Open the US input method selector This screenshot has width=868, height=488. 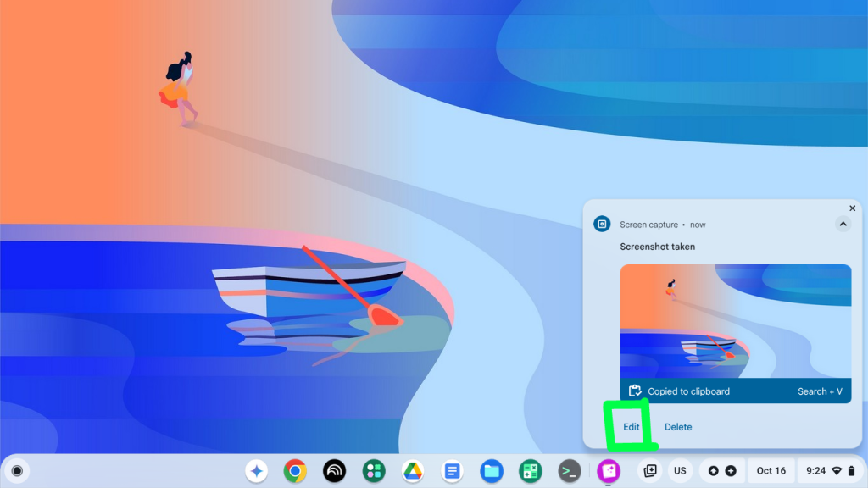[x=680, y=470]
